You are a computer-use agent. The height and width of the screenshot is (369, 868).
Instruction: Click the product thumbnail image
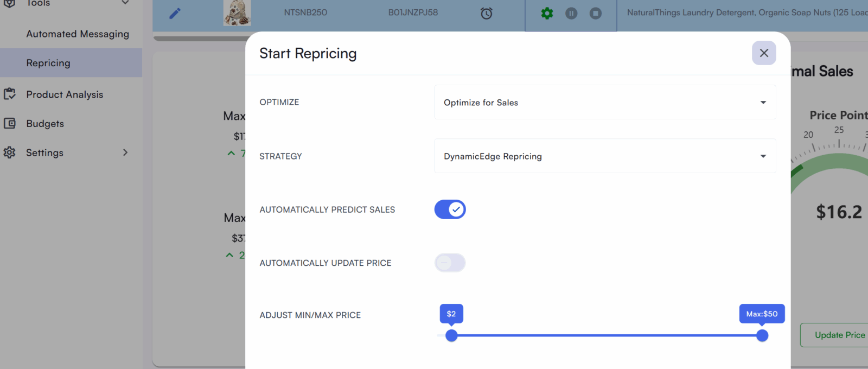pos(237,13)
